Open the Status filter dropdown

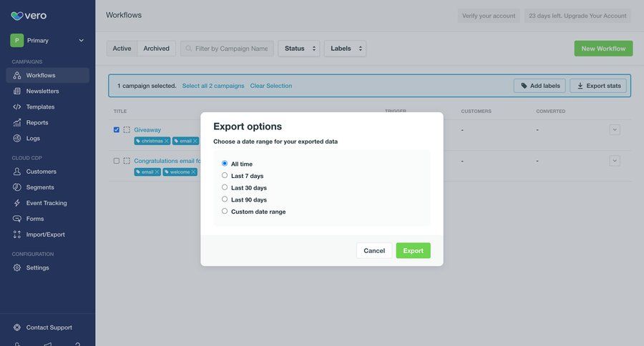pos(299,49)
